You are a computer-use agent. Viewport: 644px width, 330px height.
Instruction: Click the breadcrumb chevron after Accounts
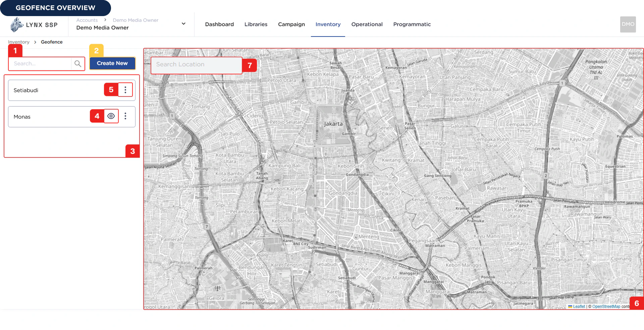coord(105,20)
